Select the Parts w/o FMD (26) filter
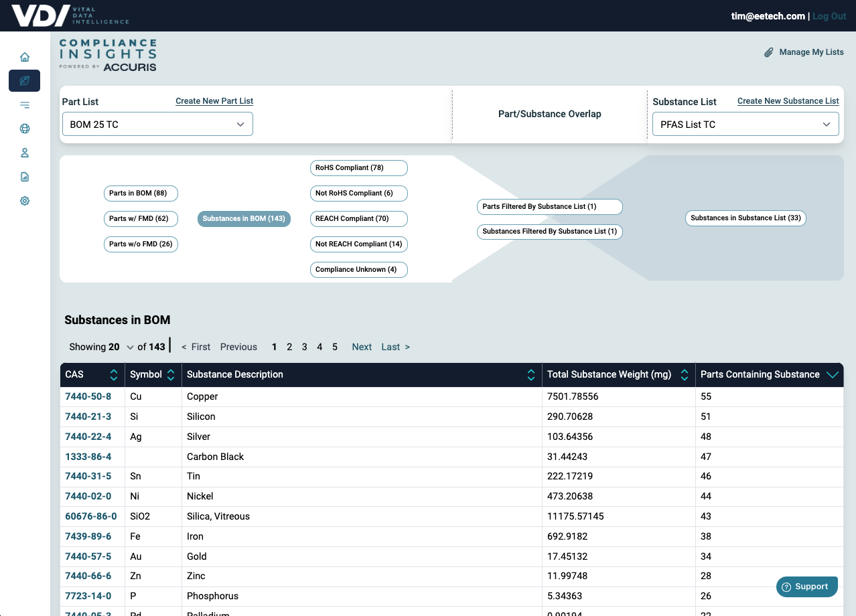 (x=141, y=244)
